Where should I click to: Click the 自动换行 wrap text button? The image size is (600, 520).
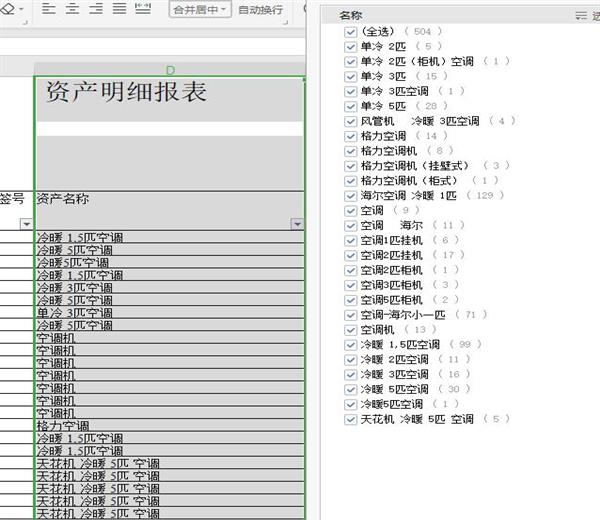click(259, 9)
